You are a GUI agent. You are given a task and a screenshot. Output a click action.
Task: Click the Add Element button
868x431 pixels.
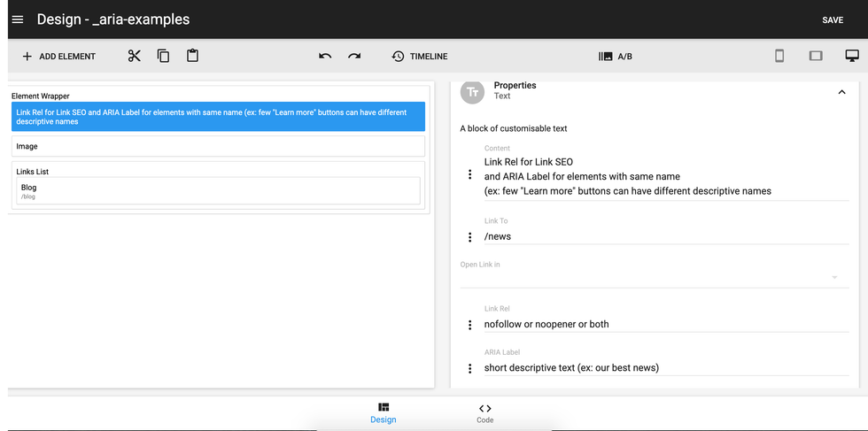[58, 56]
